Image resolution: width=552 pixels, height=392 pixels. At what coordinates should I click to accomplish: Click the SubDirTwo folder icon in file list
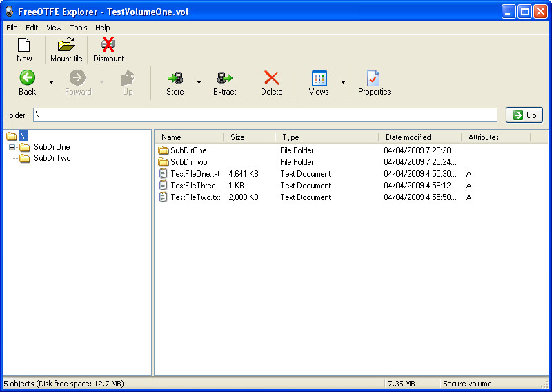click(163, 162)
